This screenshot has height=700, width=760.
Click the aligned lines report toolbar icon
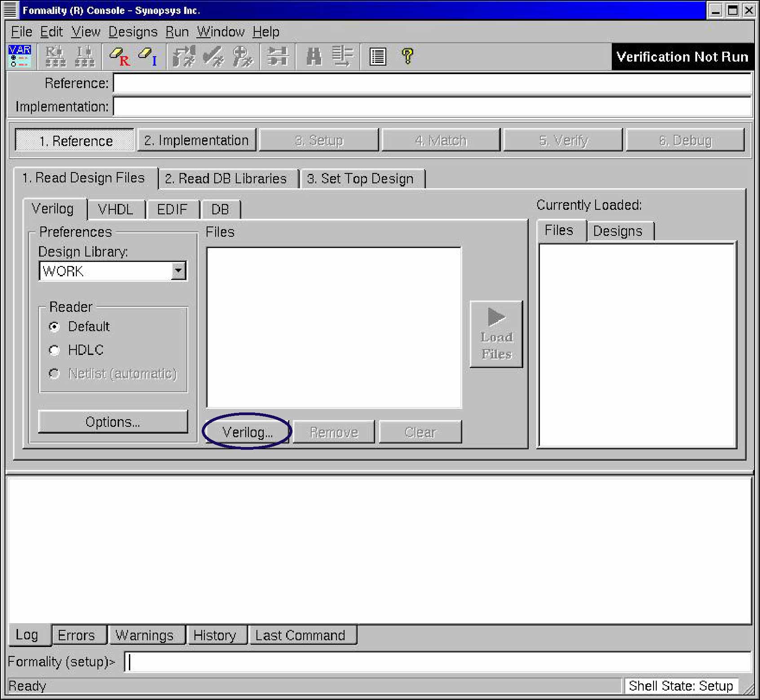pyautogui.click(x=343, y=56)
